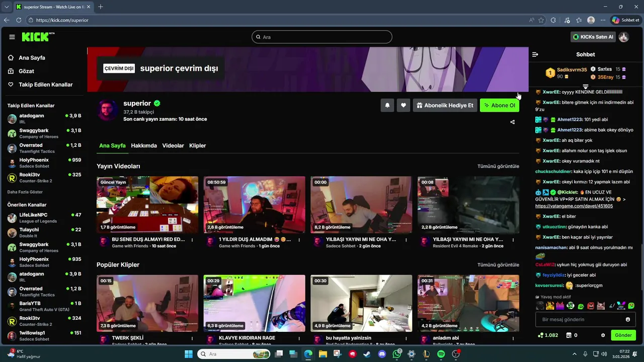Open Tulaychi in recommended channels
This screenshot has height=362, width=644.
pos(44,232)
